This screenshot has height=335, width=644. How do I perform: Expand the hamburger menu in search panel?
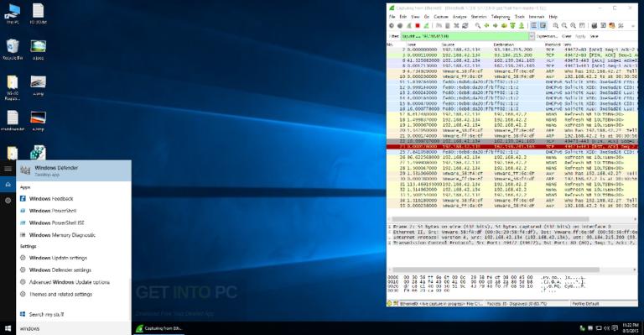click(8, 169)
